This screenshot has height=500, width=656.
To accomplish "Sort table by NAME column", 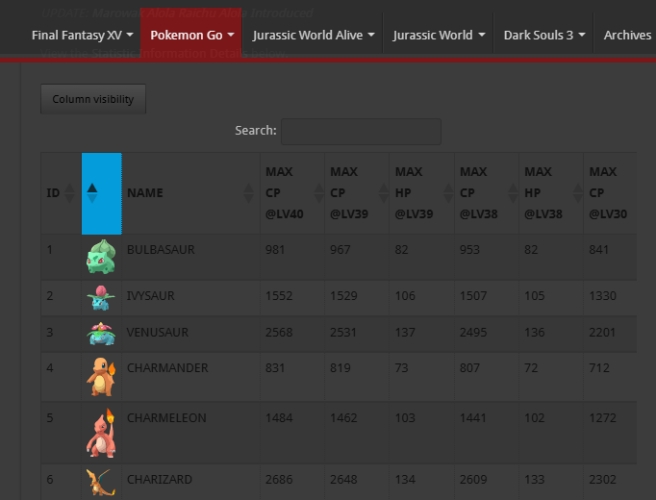I will [x=191, y=193].
